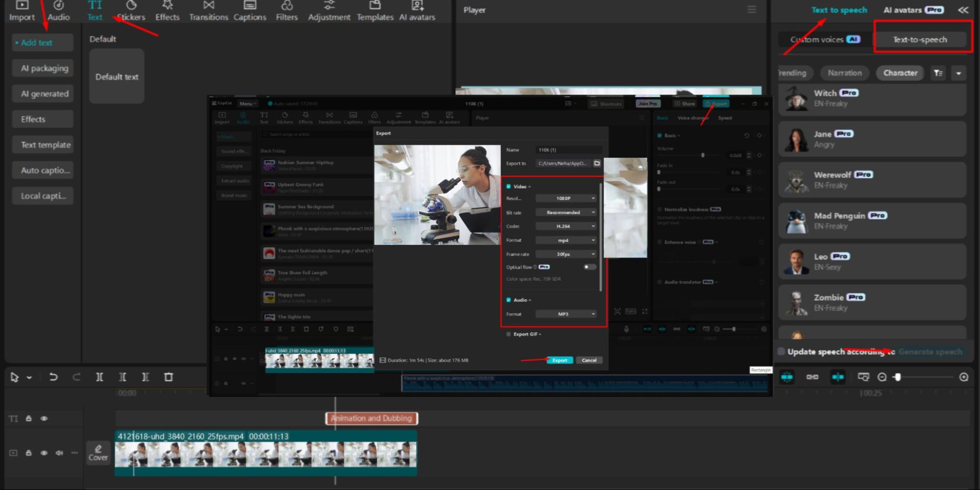Image resolution: width=980 pixels, height=490 pixels.
Task: Open the Filters tab in top toolbar
Action: coord(287,11)
